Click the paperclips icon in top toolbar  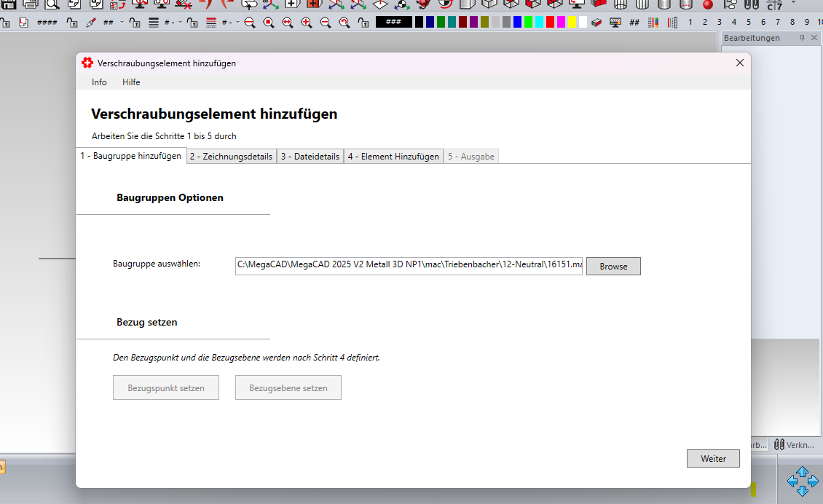[x=751, y=4]
